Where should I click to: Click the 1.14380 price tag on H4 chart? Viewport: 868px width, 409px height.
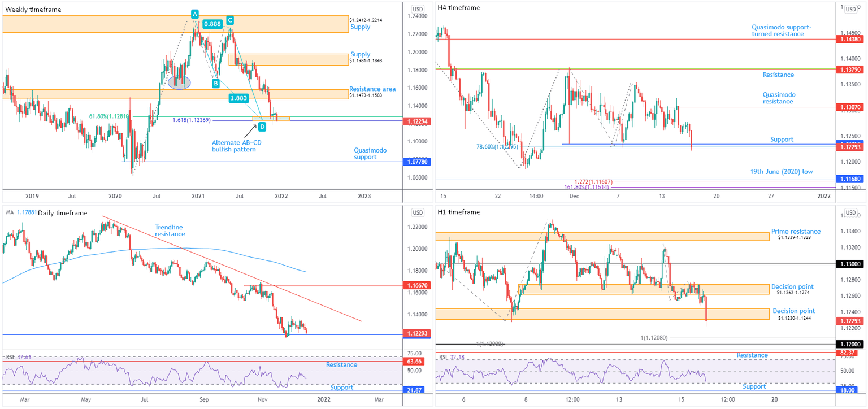[850, 40]
